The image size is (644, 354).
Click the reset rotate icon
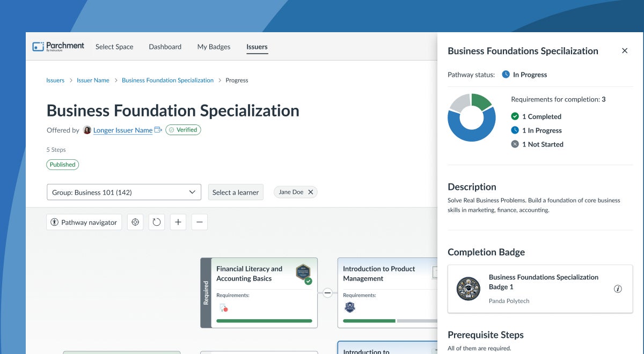[x=157, y=222]
